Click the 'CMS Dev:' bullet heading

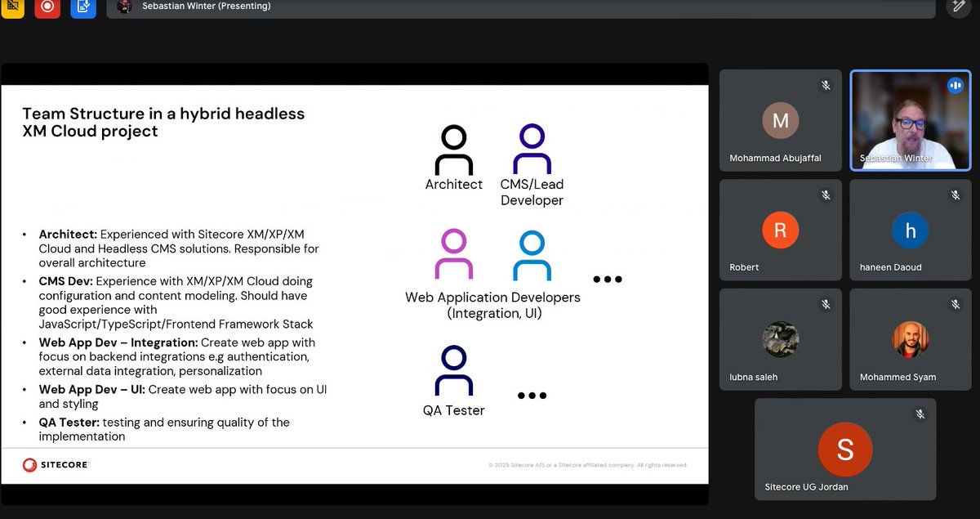coord(65,281)
